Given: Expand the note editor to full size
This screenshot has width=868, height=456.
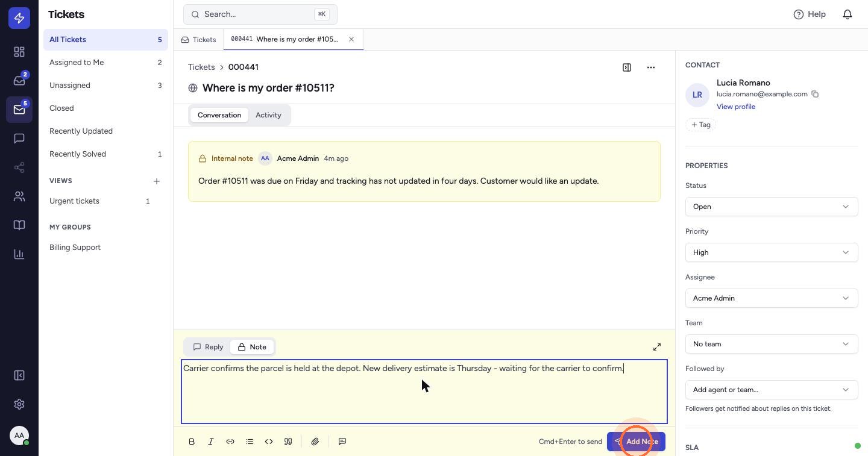Looking at the screenshot, I should point(657,347).
